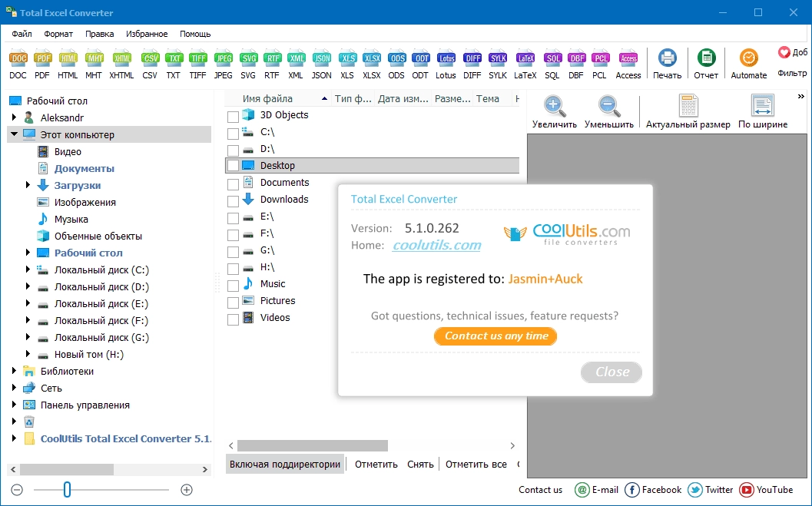
Task: Click the XML format icon
Action: (x=296, y=58)
